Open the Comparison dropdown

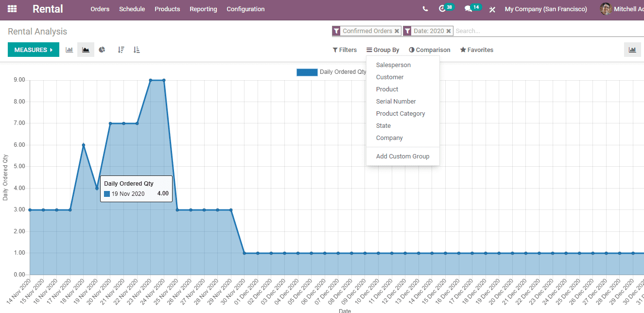coord(430,50)
